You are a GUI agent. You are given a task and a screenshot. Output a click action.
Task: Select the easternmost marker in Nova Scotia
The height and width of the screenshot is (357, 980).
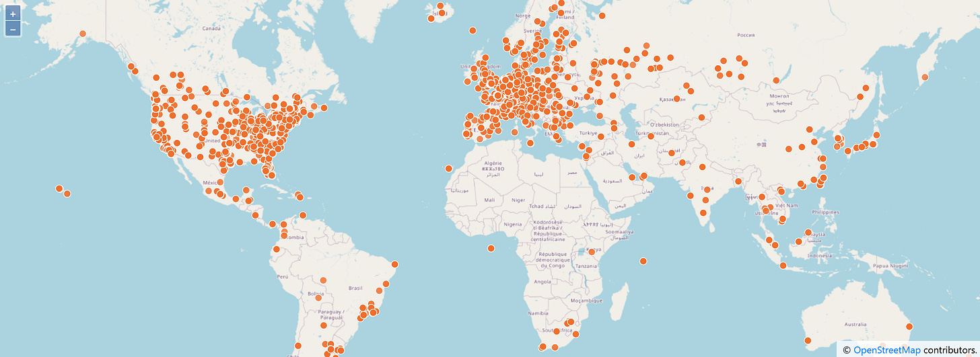(x=324, y=108)
